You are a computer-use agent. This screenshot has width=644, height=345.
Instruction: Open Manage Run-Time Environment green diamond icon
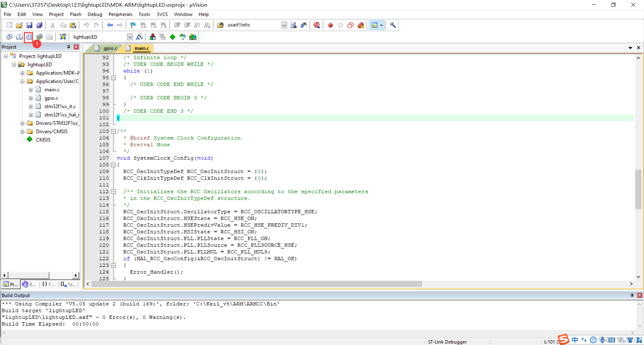pyautogui.click(x=172, y=37)
